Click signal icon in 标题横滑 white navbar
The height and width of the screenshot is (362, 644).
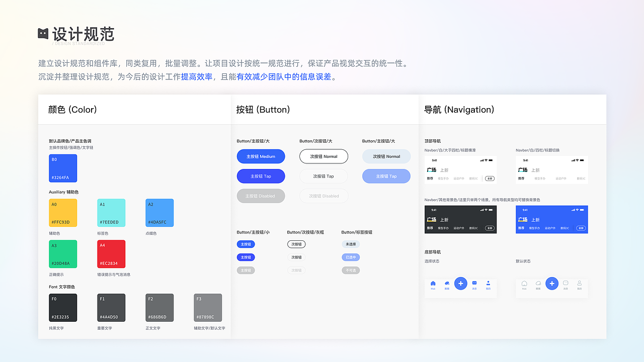482,160
